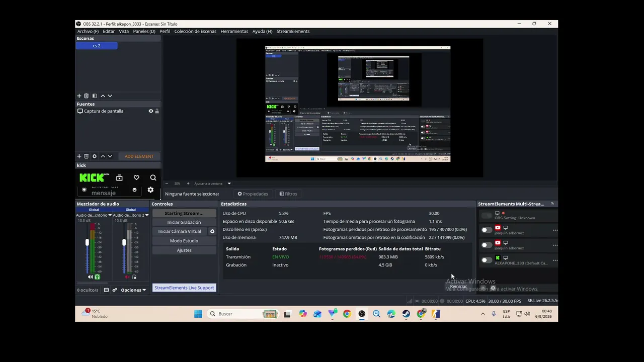Open the Archivo (F) menu
The height and width of the screenshot is (362, 644).
tap(88, 31)
